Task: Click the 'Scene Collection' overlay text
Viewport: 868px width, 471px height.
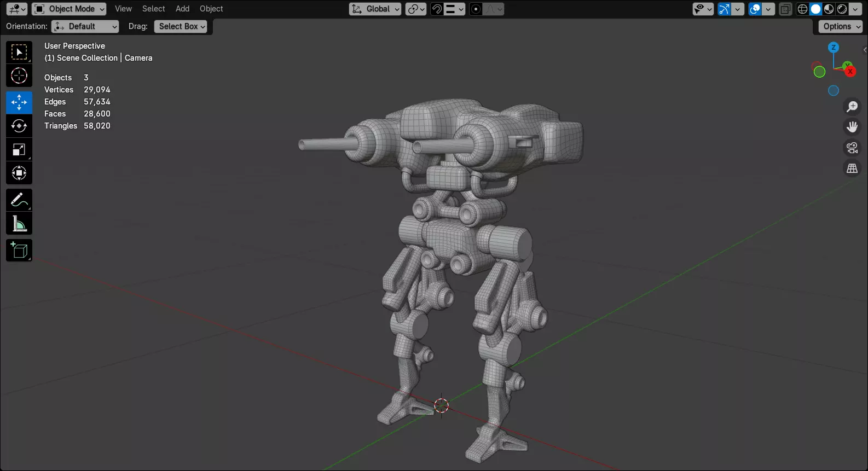Action: click(87, 58)
